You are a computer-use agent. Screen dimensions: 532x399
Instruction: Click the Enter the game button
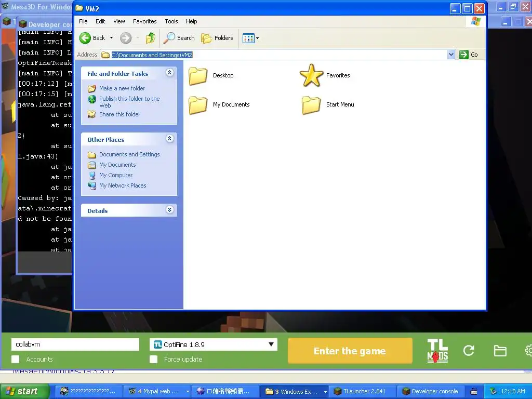pos(350,351)
